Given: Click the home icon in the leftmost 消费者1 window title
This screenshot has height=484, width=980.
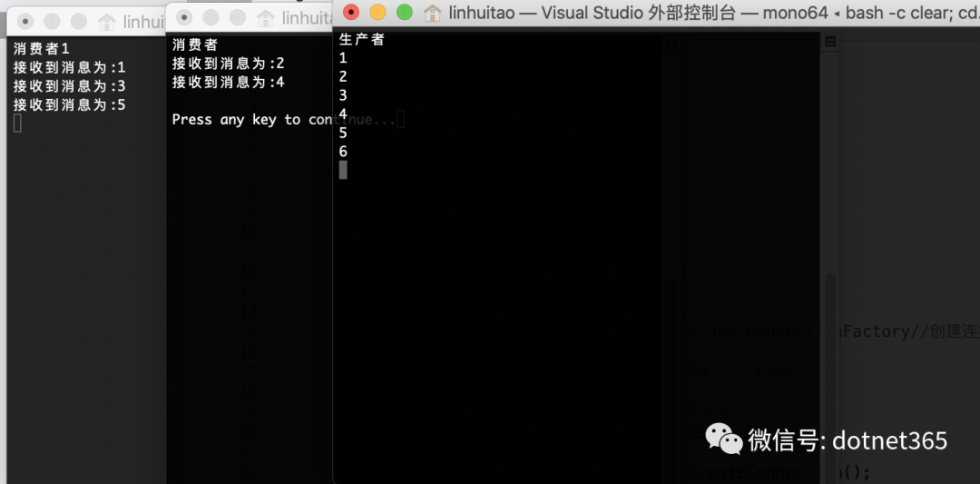Looking at the screenshot, I should (107, 23).
